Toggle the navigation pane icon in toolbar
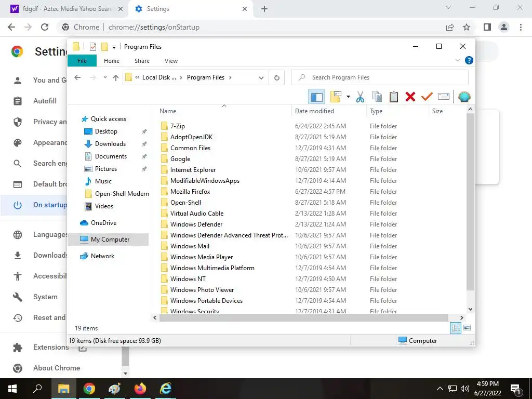This screenshot has height=399, width=532. pyautogui.click(x=316, y=97)
